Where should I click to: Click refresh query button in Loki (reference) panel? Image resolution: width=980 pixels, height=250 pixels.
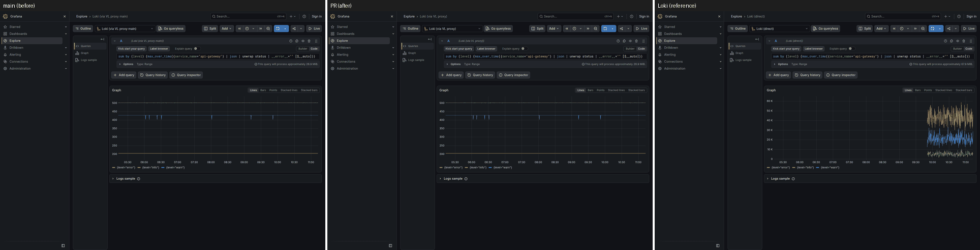(933, 29)
